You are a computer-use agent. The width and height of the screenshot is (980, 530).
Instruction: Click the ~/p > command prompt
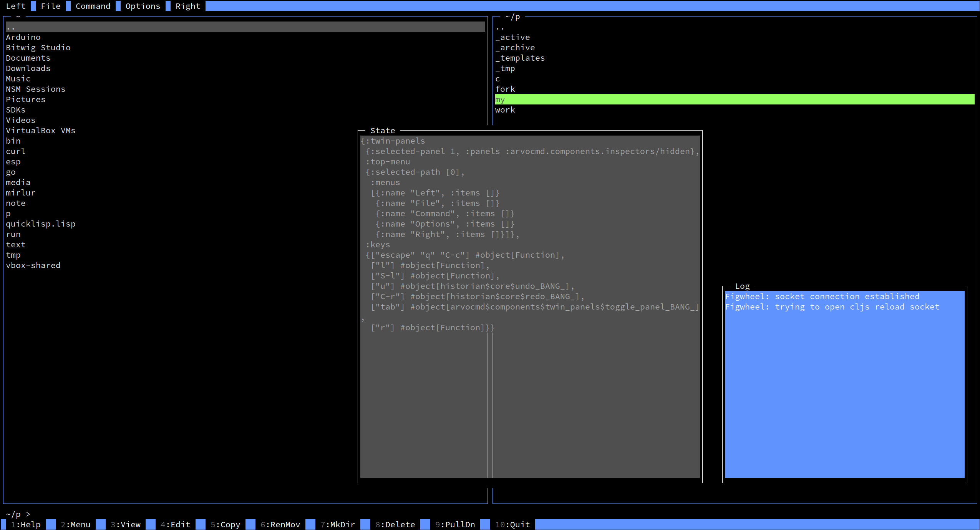point(18,514)
